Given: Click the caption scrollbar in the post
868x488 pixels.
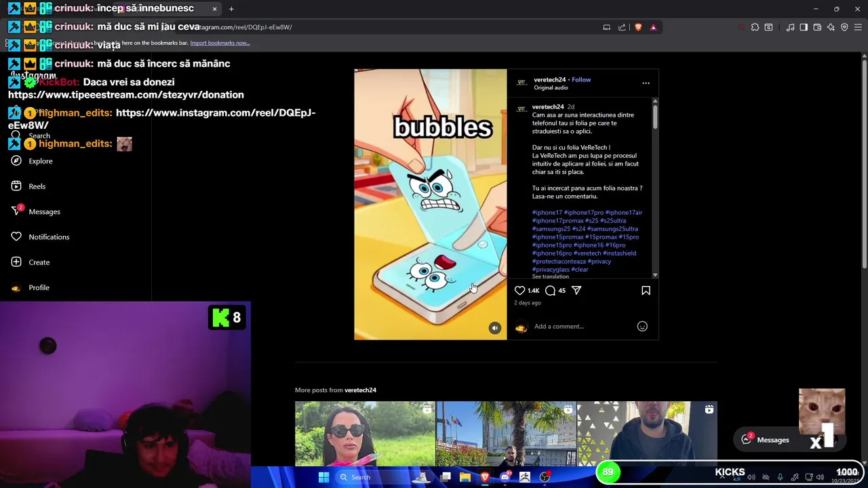Looking at the screenshot, I should [x=655, y=117].
